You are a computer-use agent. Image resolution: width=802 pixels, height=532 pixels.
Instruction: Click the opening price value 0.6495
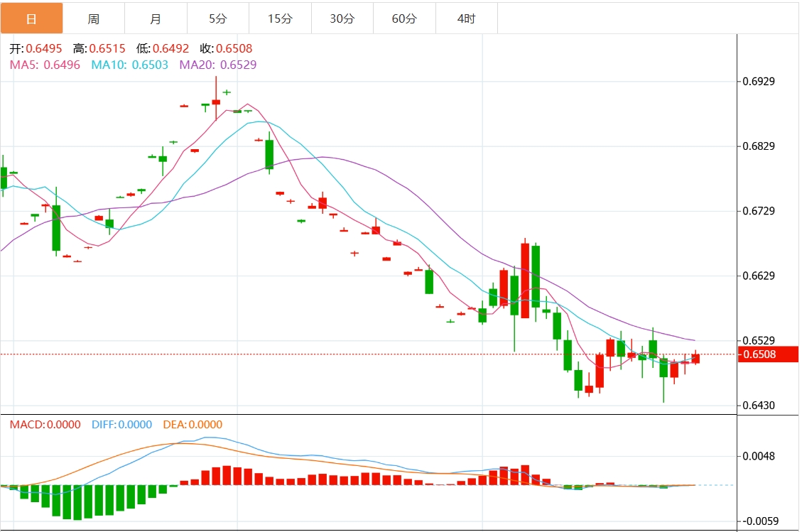click(44, 48)
